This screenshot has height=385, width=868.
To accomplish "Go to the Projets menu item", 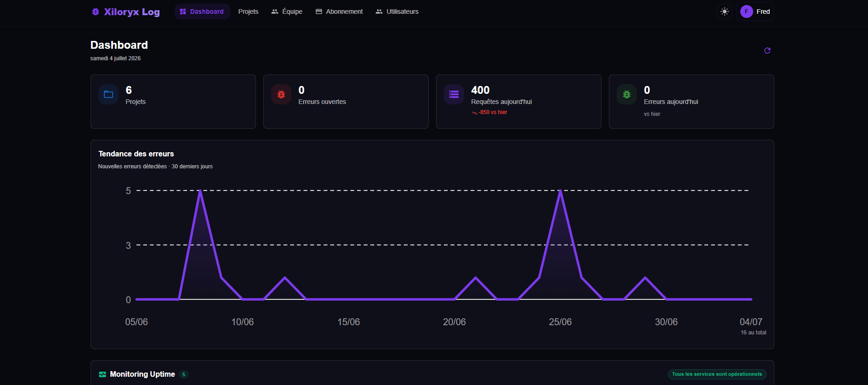I will coord(248,11).
